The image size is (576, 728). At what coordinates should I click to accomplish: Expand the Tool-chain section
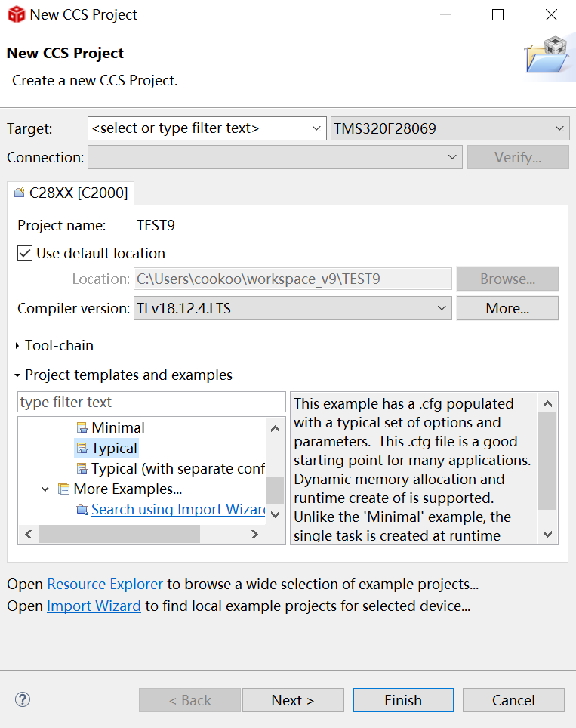tap(18, 346)
